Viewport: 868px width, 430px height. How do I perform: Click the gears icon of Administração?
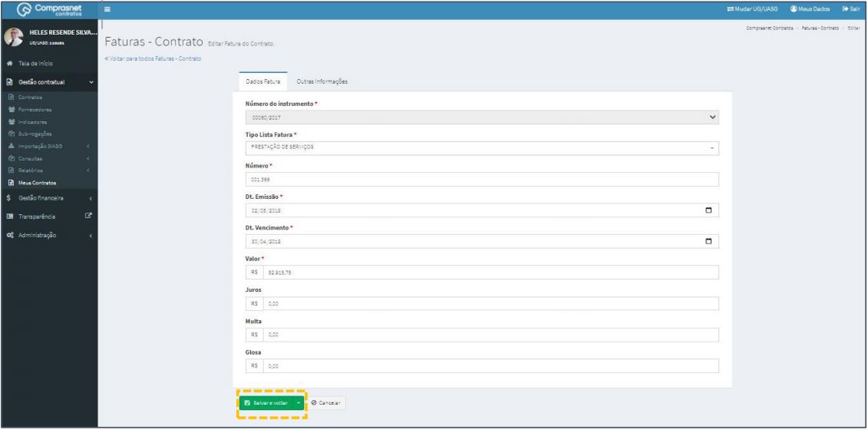click(9, 236)
